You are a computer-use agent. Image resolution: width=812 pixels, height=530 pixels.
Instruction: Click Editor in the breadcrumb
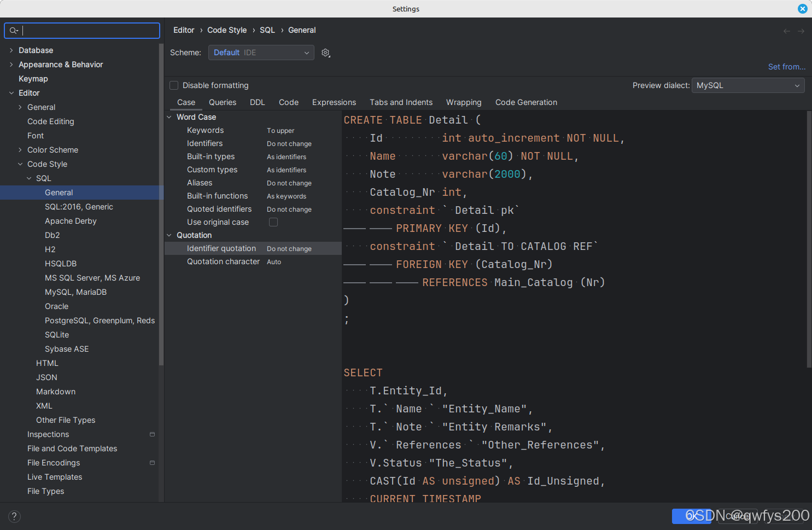click(x=184, y=30)
